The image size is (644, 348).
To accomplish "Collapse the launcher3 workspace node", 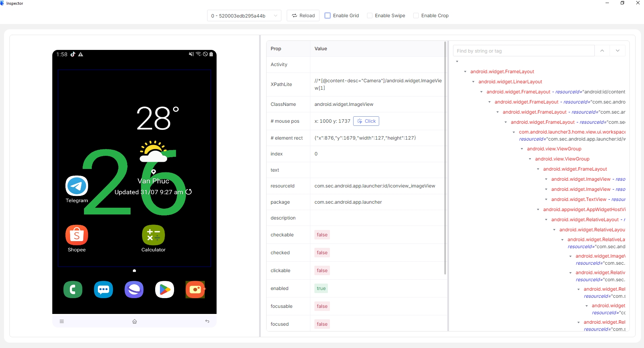I will click(514, 132).
